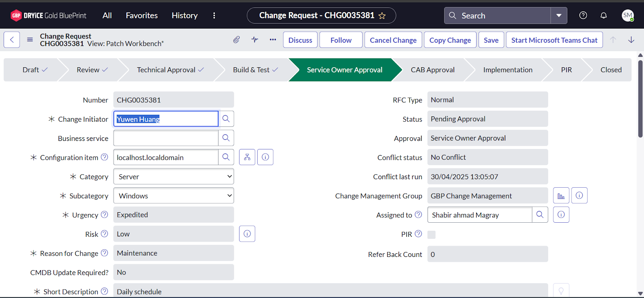This screenshot has width=644, height=298.
Task: Expand the search scope dropdown arrow
Action: (x=559, y=15)
